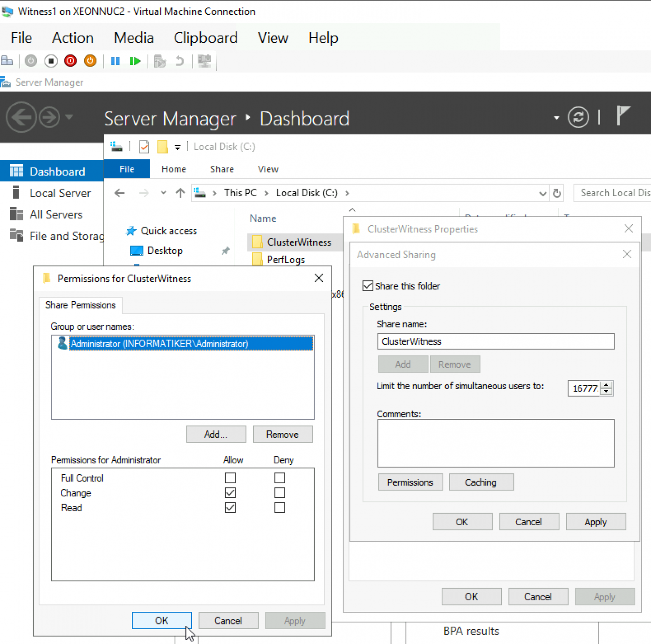Open the Media menu

click(x=133, y=38)
